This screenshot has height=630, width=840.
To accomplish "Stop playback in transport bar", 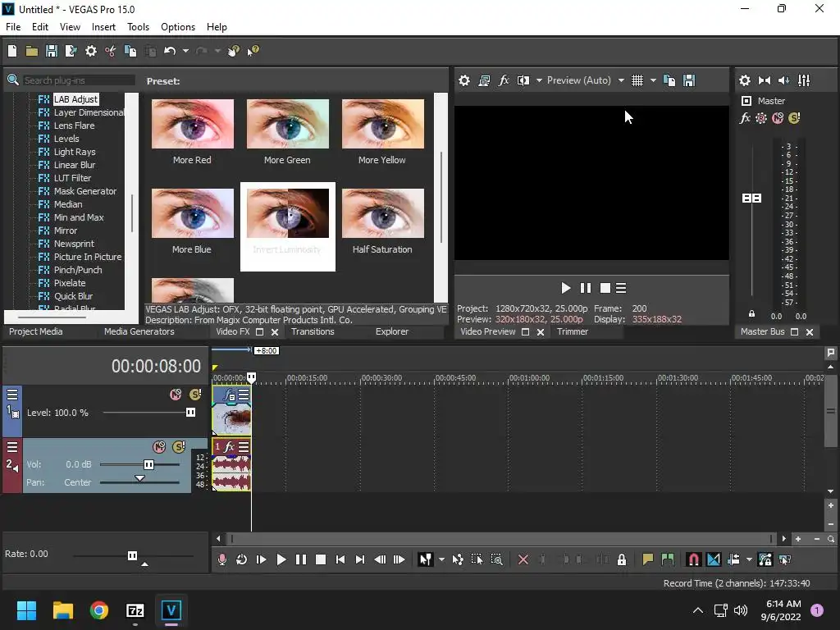I will [321, 559].
